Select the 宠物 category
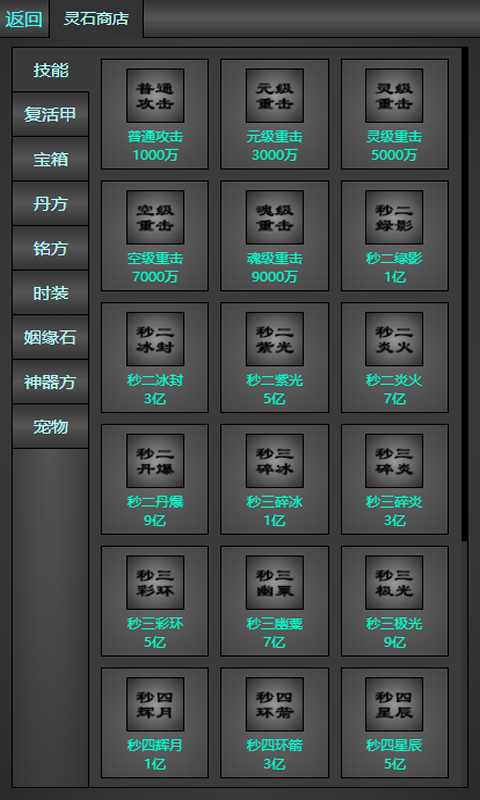This screenshot has height=800, width=480. tap(50, 427)
